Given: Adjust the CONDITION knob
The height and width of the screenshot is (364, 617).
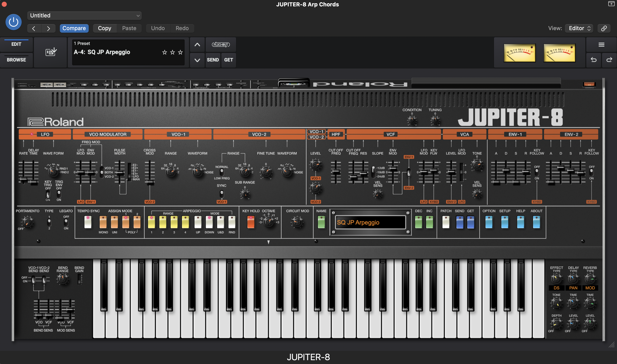Looking at the screenshot, I should pos(412,120).
